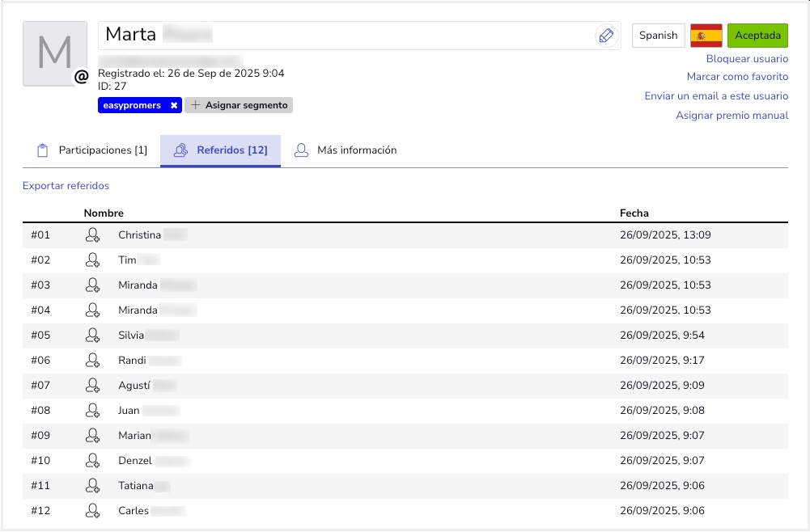Click the Bloquear usuario link

coord(747,59)
